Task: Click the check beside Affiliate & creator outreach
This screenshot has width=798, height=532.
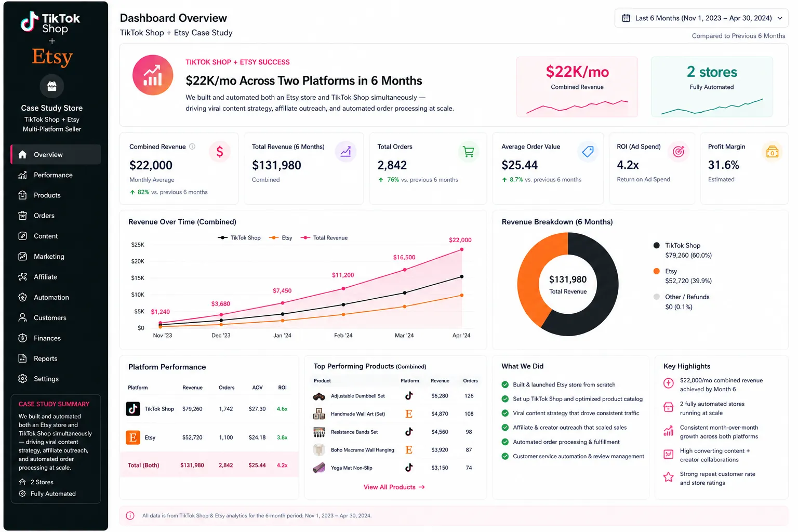Action: click(505, 428)
